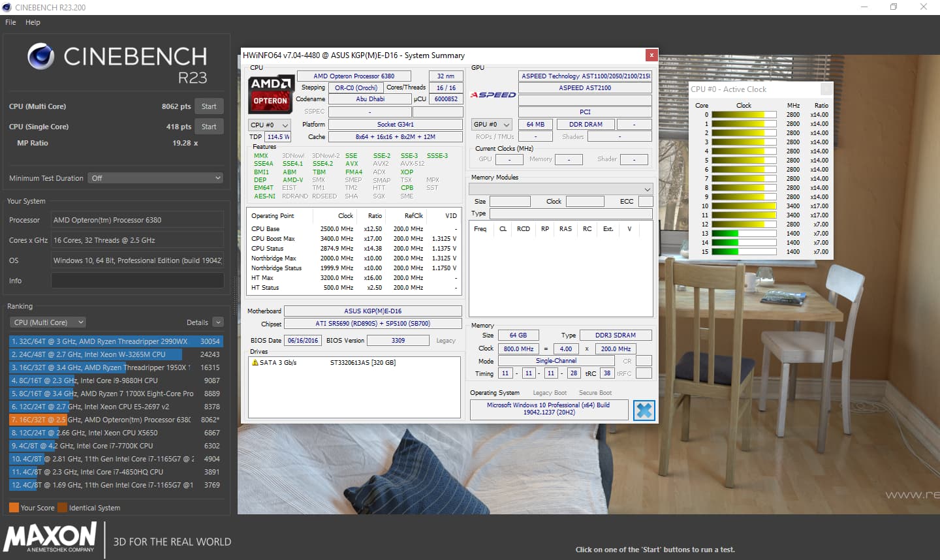Click the ASPEED GPU vendor logo
Image resolution: width=940 pixels, height=560 pixels.
[x=493, y=95]
